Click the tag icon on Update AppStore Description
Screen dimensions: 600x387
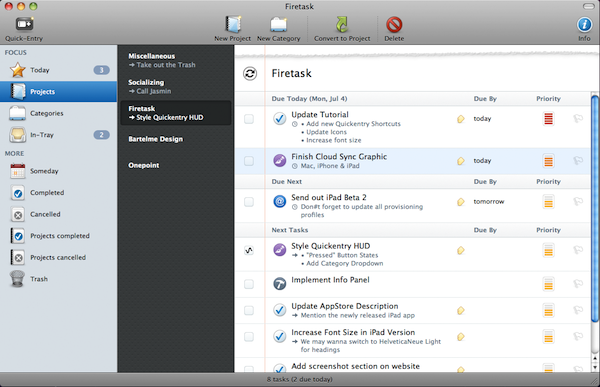[461, 310]
